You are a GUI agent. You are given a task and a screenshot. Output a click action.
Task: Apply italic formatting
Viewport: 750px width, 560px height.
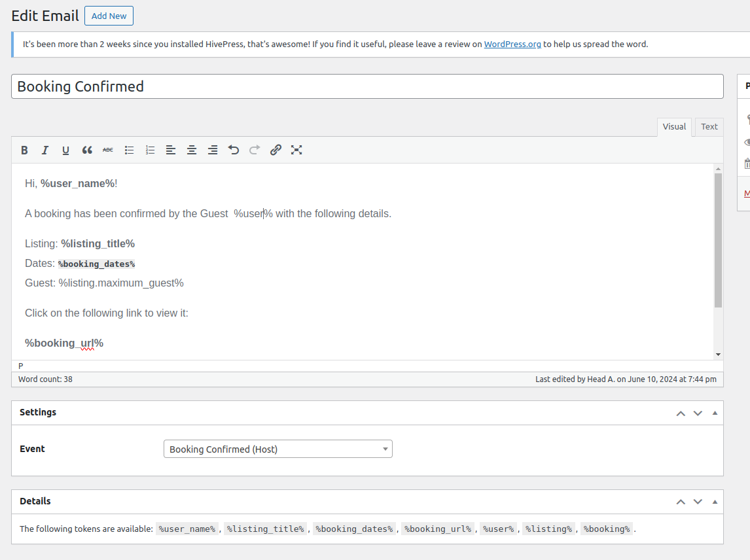(45, 150)
